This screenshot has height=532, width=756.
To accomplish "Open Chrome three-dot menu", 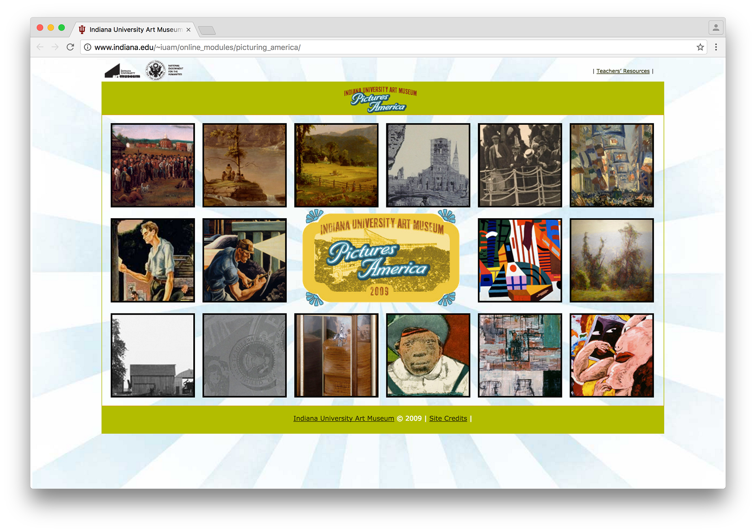I will [x=716, y=47].
